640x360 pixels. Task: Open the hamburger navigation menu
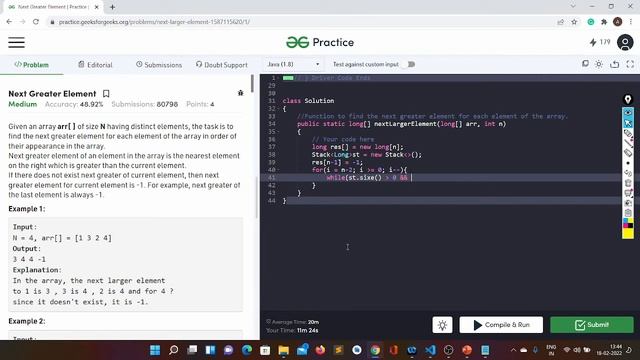[x=16, y=42]
